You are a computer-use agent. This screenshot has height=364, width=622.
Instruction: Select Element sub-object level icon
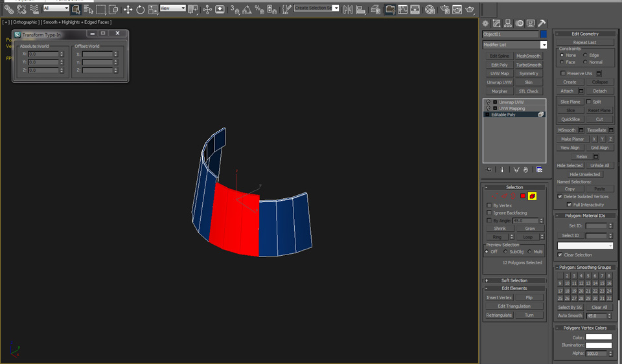coord(532,196)
